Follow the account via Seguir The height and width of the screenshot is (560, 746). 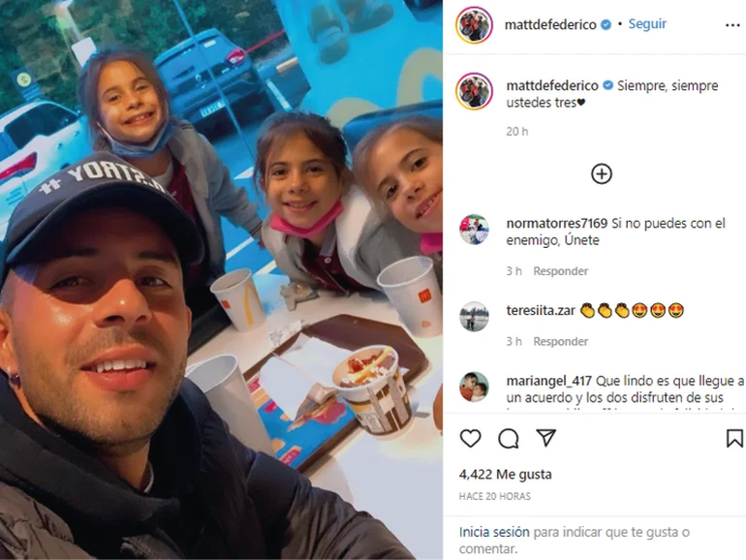[647, 24]
